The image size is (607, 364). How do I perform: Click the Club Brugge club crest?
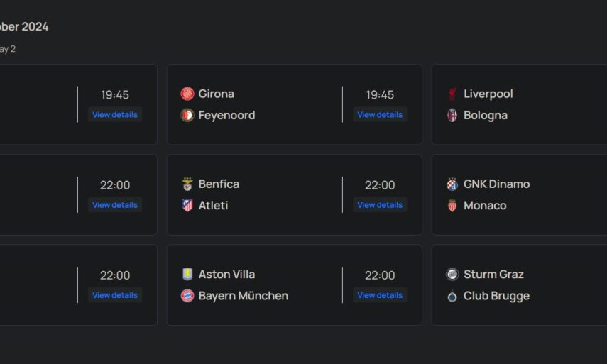pos(452,296)
